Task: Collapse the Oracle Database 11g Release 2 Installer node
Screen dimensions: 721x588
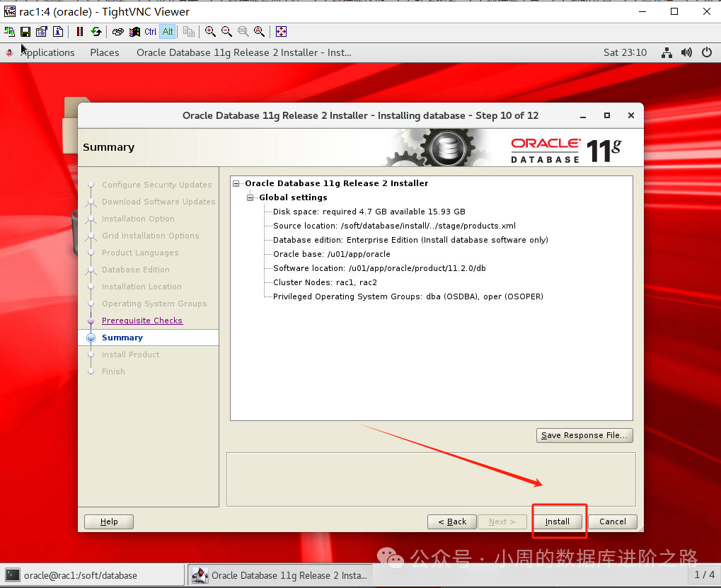Action: (236, 183)
